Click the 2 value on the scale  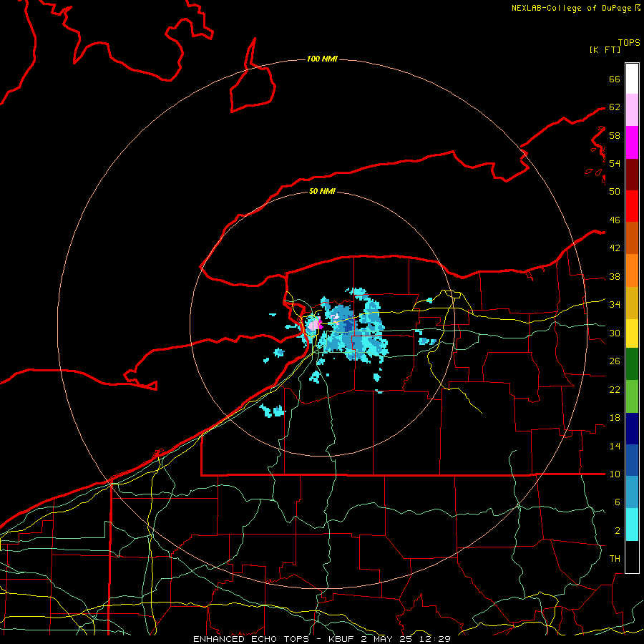coord(617,530)
